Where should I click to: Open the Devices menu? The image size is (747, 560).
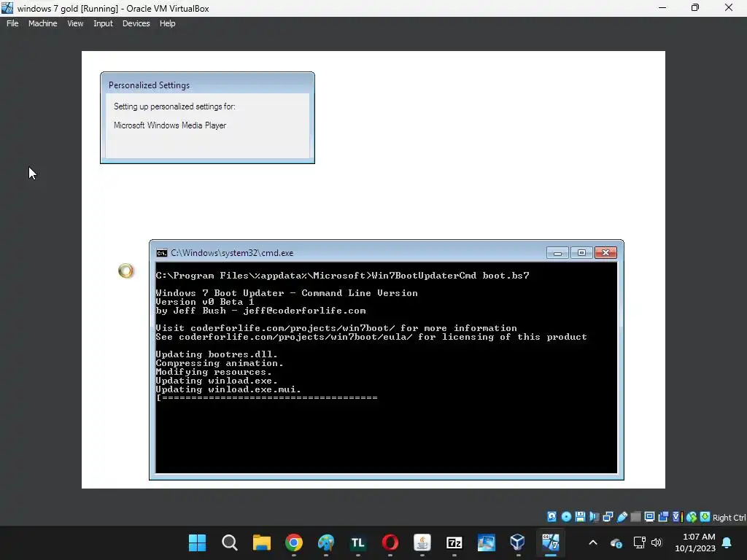(136, 23)
